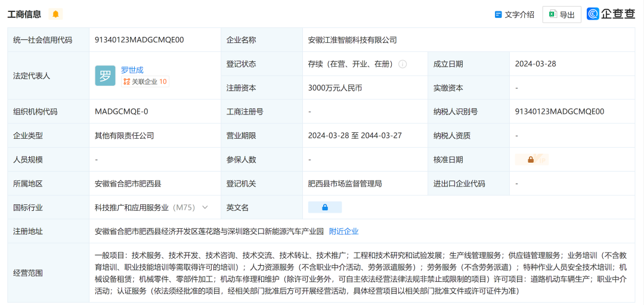Click the 企查查 logo
Viewport: 644px width, 305px height.
click(611, 14)
